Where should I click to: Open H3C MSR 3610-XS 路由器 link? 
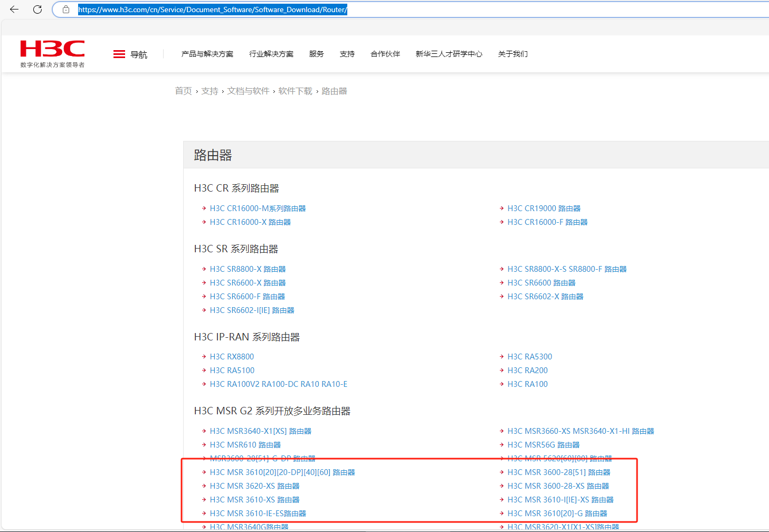(x=255, y=500)
